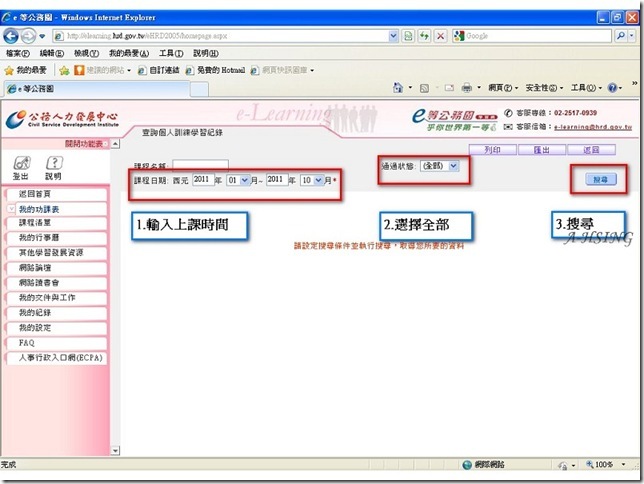The image size is (644, 484).
Task: Click the read mail icon
Action: tap(449, 88)
